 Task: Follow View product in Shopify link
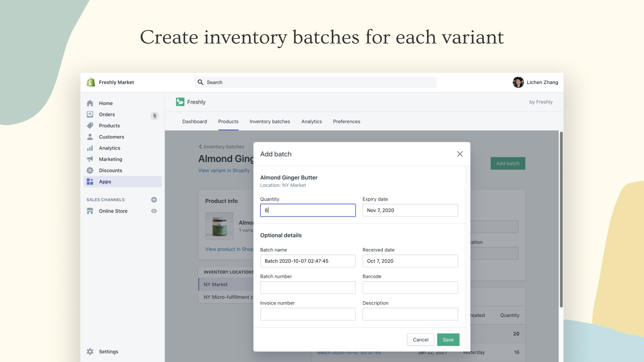(x=229, y=249)
